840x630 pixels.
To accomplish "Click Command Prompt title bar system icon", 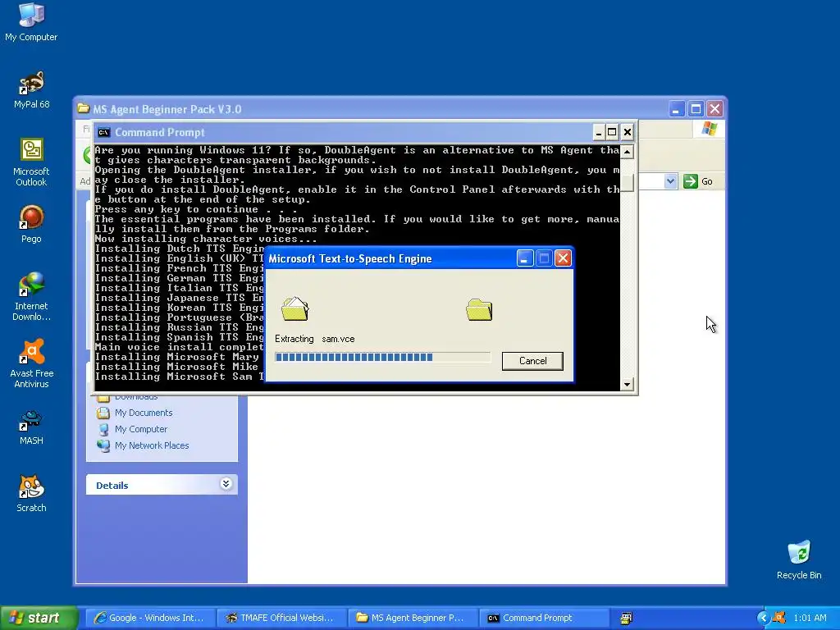I will tap(104, 132).
